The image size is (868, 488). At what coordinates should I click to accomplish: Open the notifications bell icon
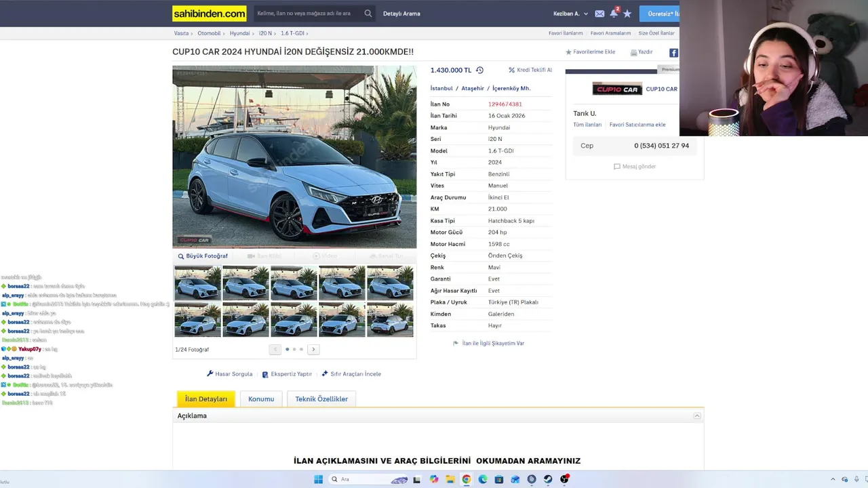pos(614,13)
